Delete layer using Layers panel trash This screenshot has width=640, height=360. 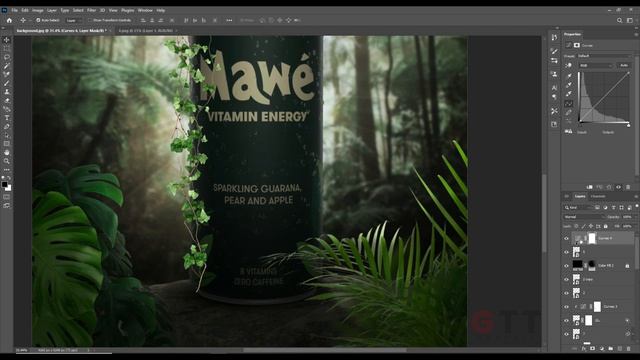(629, 349)
